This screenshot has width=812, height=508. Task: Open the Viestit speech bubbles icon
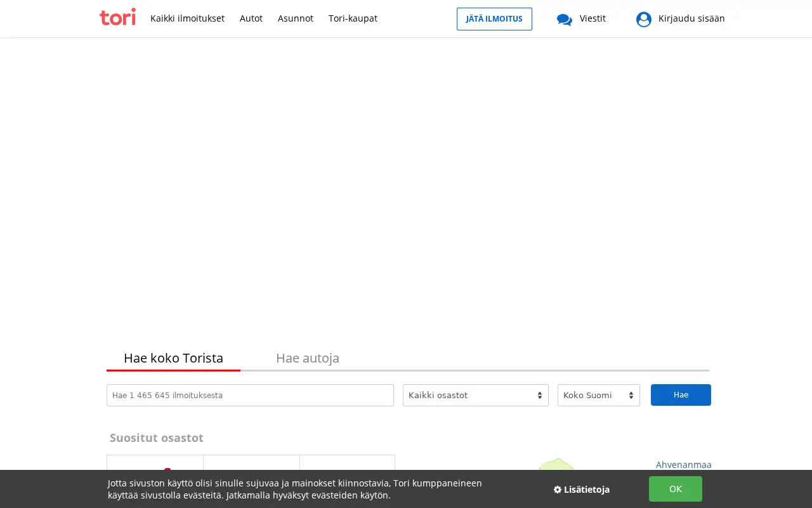coord(565,19)
